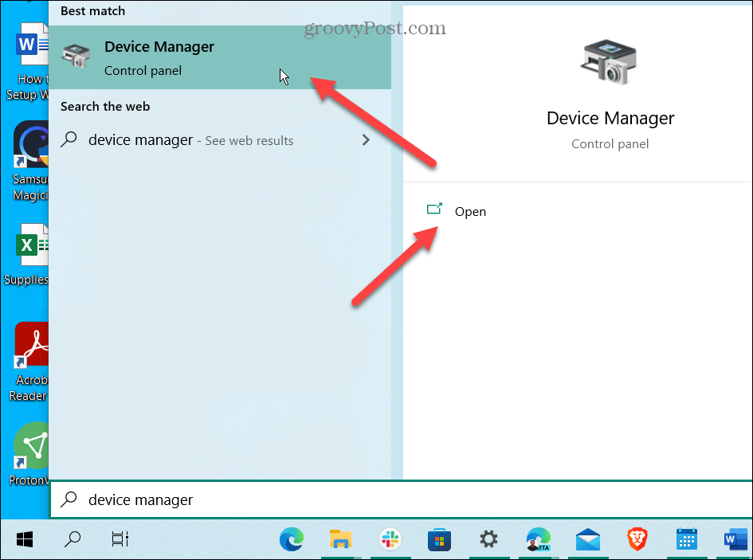Screen dimensions: 753x560
Task: Select "device manager - See web results" suggestion
Action: click(220, 139)
